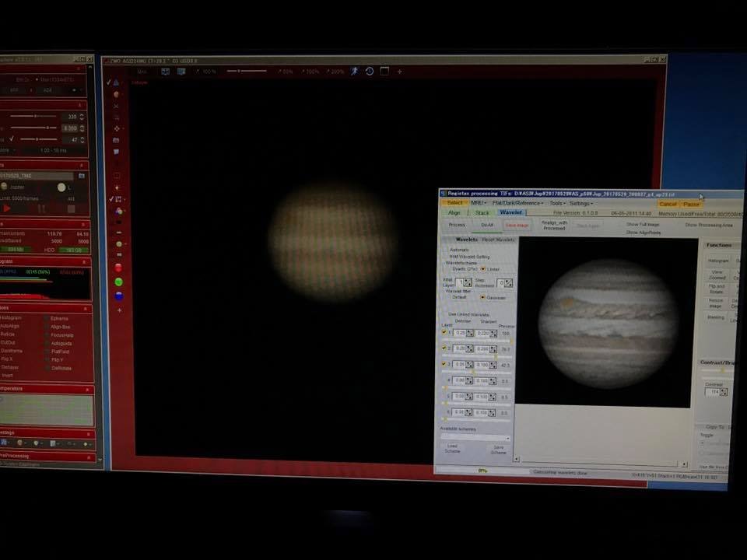This screenshot has width=747, height=560.
Task: Select the Linear wavelet scheme radio
Action: (x=483, y=269)
